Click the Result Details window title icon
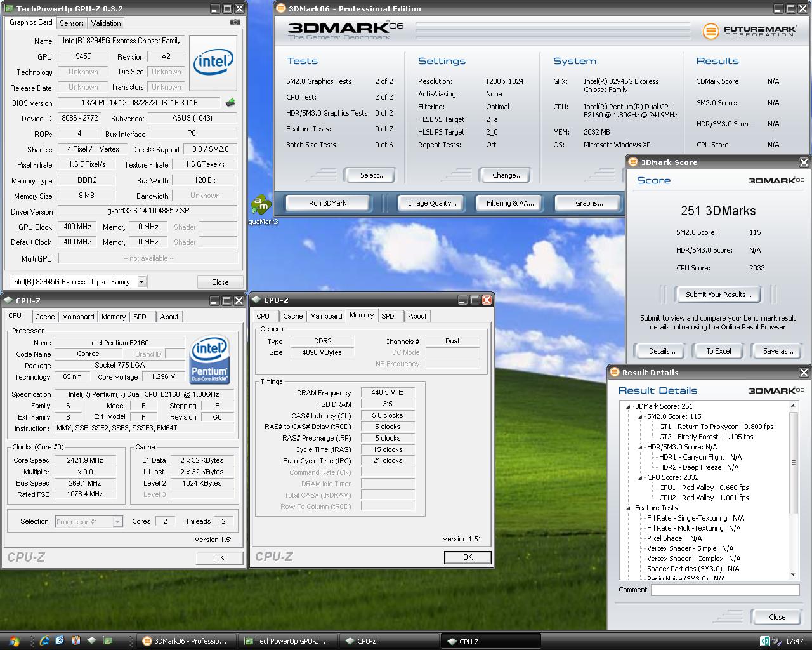Screen dimensions: 812x650 (615, 372)
